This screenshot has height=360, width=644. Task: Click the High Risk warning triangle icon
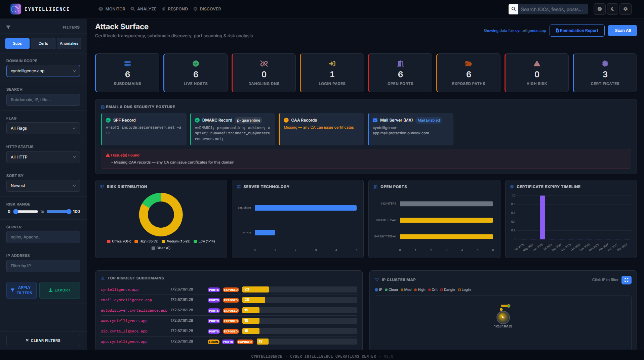[537, 63]
